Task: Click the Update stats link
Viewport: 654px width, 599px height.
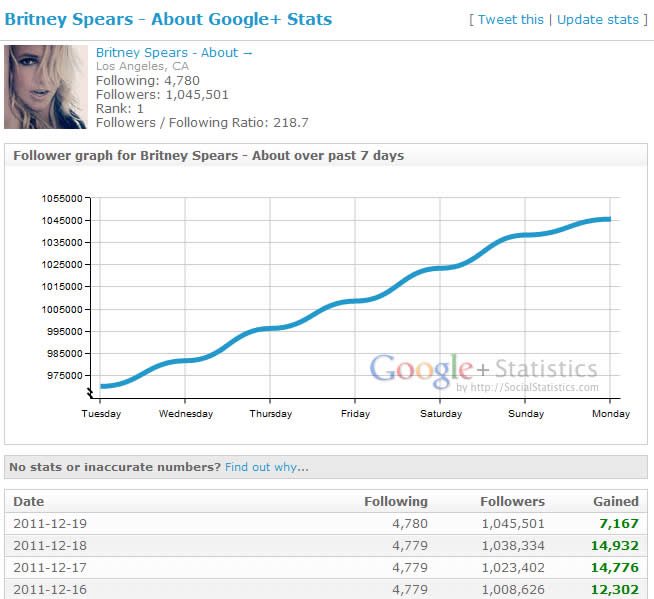Action: point(598,20)
